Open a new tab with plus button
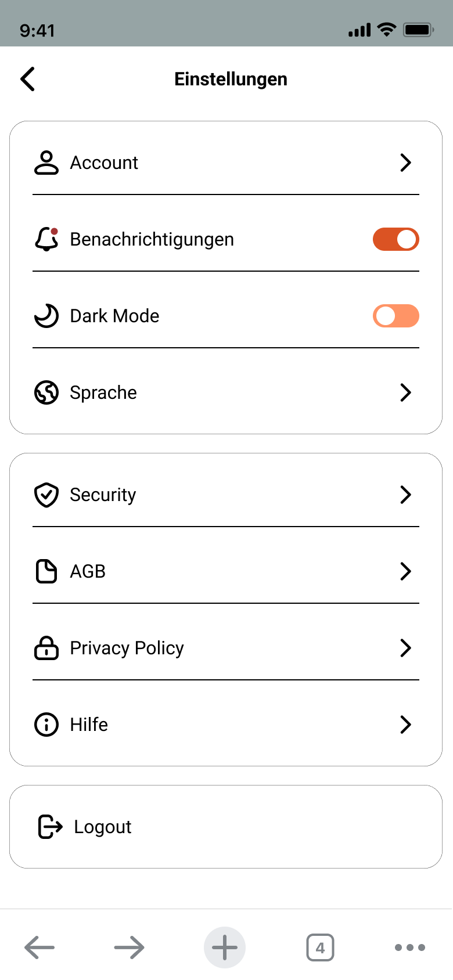The image size is (453, 980). pos(225,947)
